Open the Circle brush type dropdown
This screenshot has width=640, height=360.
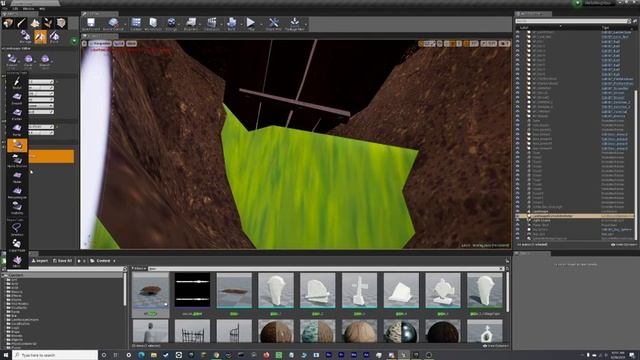pyautogui.click(x=28, y=61)
